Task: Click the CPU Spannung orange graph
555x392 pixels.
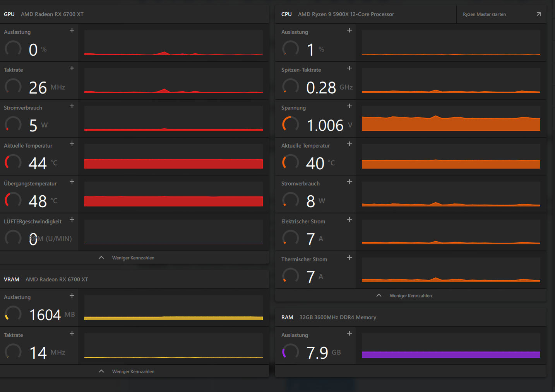Action: point(451,118)
